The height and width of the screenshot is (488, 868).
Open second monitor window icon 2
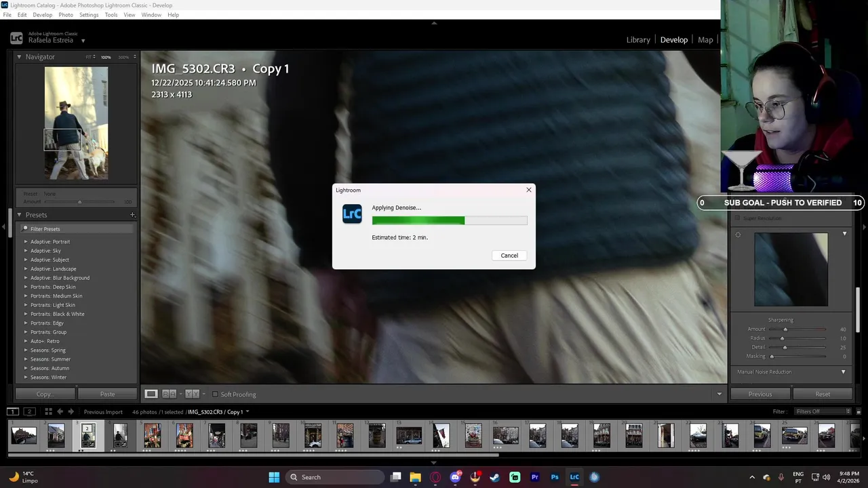(x=29, y=411)
